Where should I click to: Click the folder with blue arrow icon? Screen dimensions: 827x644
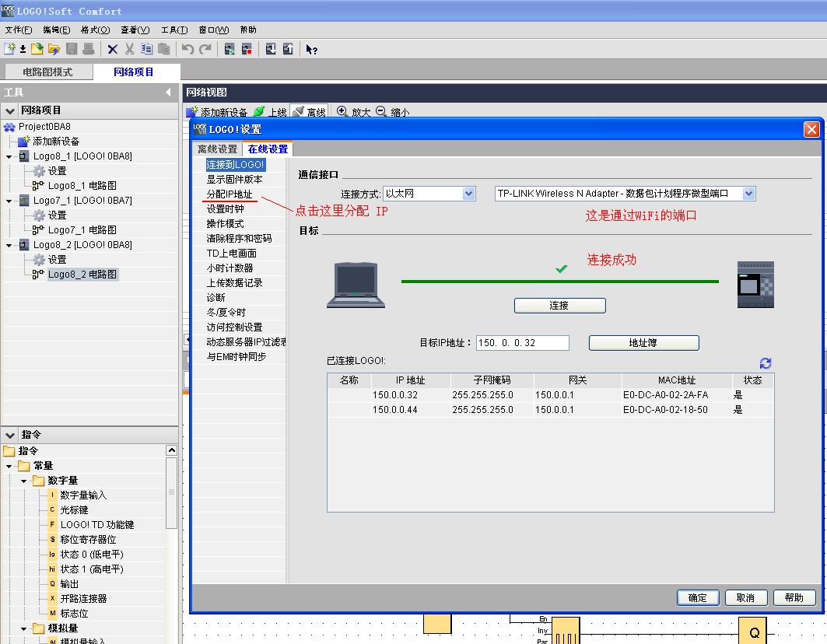[54, 49]
